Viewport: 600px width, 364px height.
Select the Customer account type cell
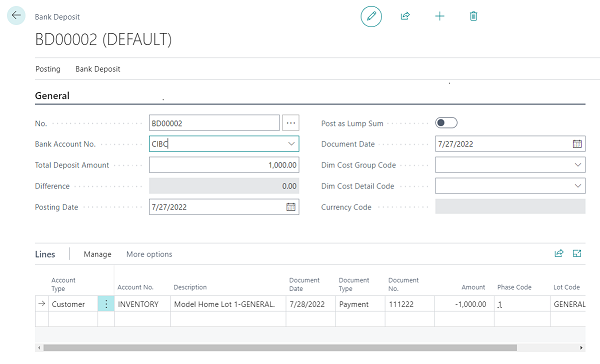73,304
